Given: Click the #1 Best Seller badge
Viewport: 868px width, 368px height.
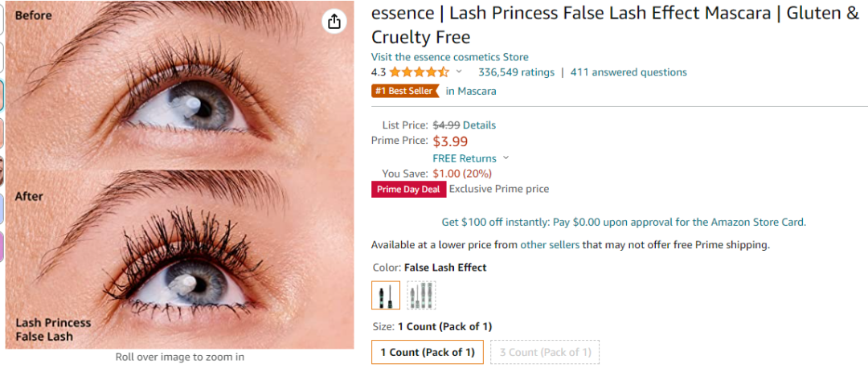Looking at the screenshot, I should click(x=405, y=91).
